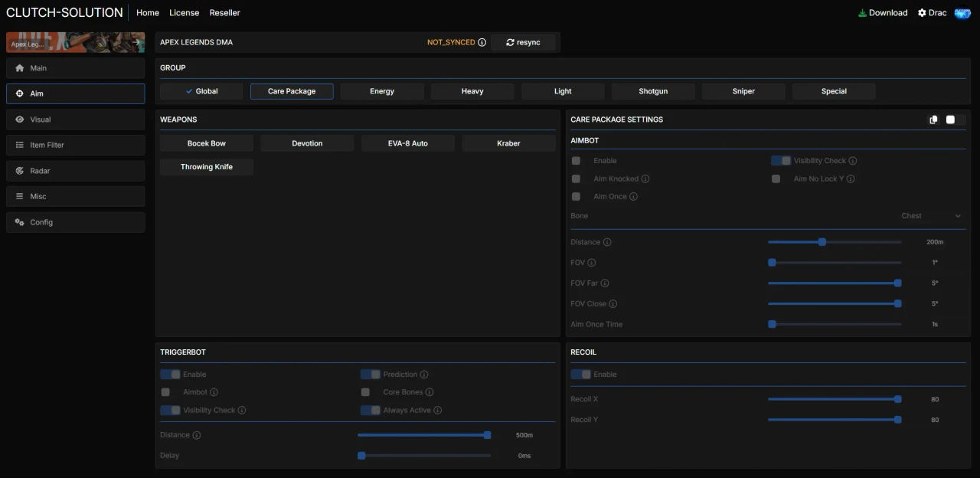Select the Throwing Knife weapon button
This screenshot has height=478, width=980.
tap(207, 167)
